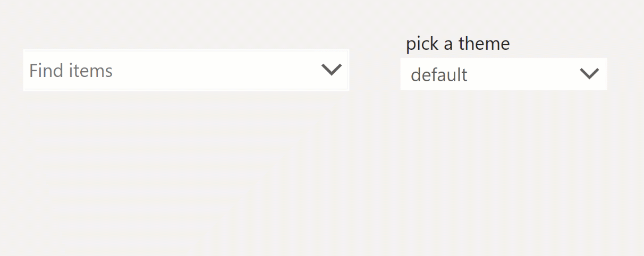Focus the Find items placeholder text

71,71
